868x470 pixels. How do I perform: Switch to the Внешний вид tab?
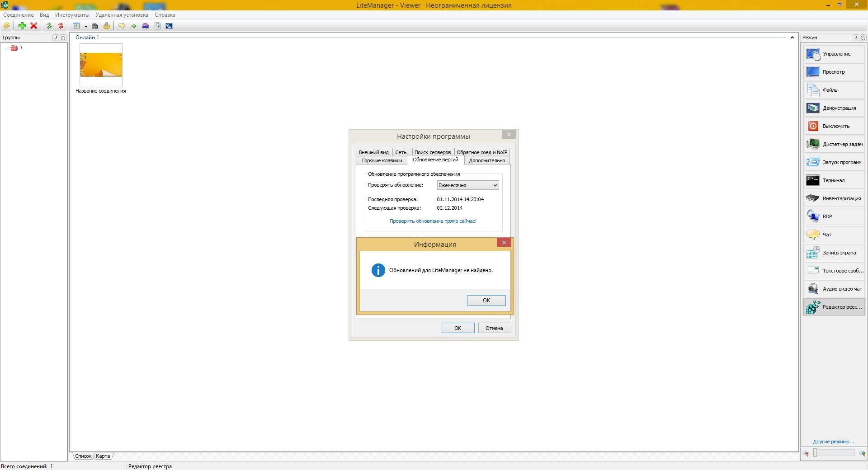coord(374,152)
